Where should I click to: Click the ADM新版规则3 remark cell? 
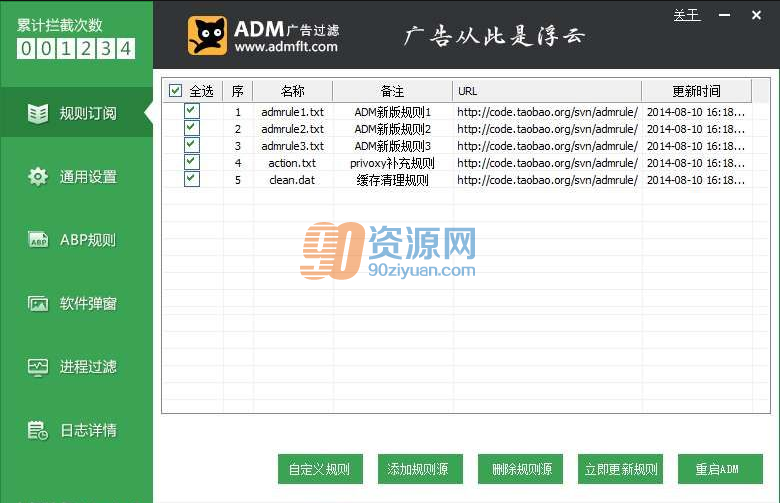coord(392,146)
